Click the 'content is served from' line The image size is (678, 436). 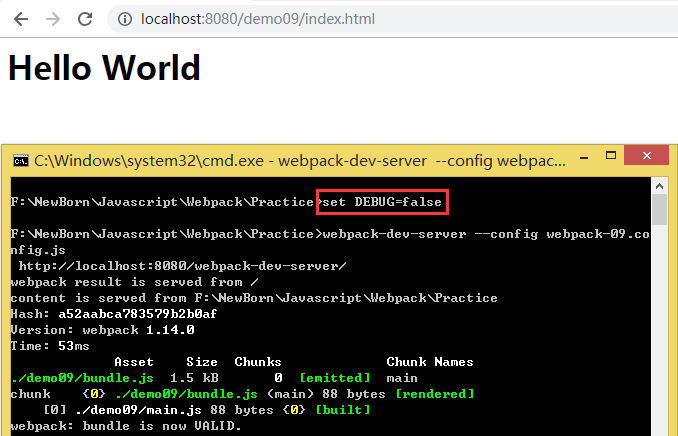[254, 298]
